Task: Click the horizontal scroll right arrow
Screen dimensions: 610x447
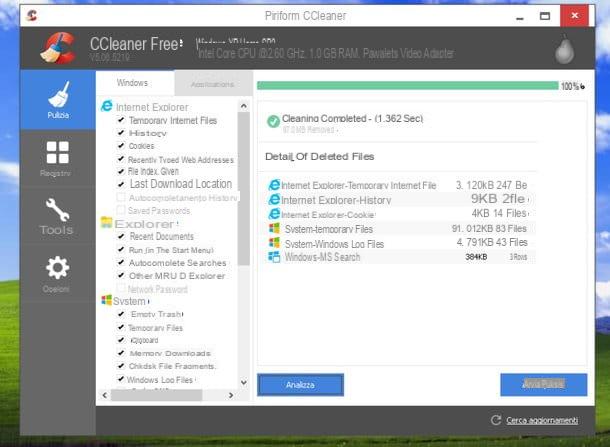Action: point(231,395)
